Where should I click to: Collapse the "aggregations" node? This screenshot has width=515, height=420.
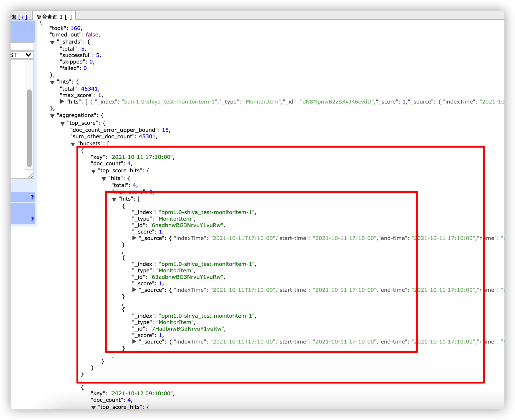(52, 116)
